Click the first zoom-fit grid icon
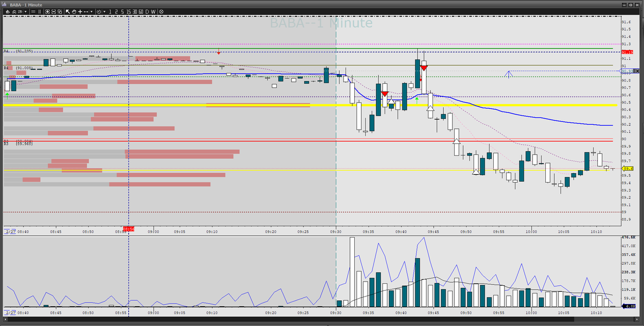The image size is (644, 326). click(x=47, y=11)
